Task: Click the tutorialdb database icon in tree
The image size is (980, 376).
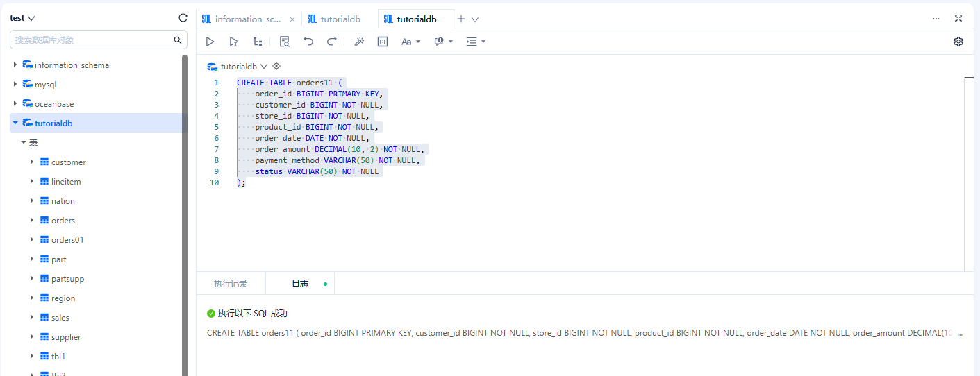Action: tap(27, 123)
